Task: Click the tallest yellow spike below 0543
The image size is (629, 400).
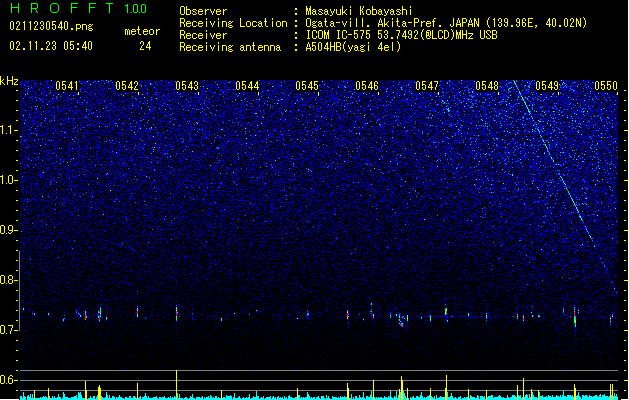Action: (177, 384)
